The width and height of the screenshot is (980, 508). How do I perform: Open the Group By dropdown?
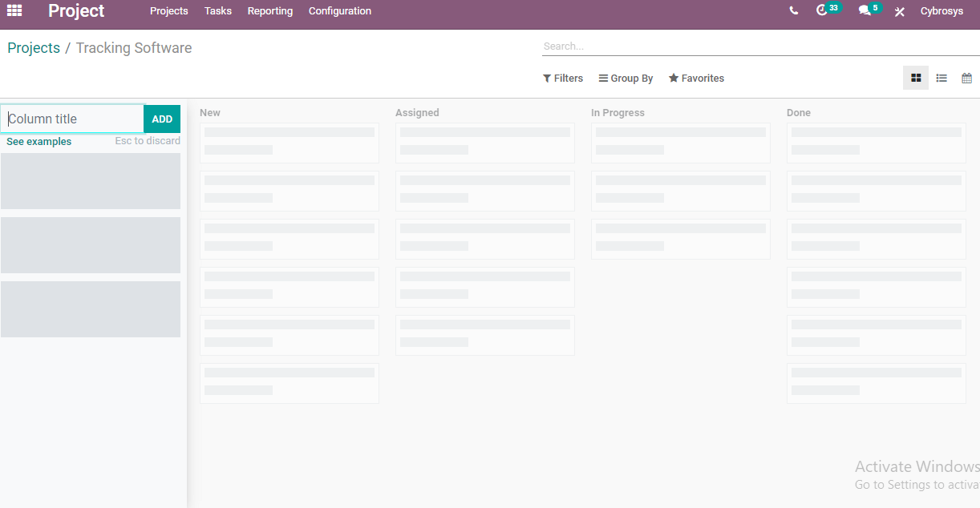click(x=626, y=79)
